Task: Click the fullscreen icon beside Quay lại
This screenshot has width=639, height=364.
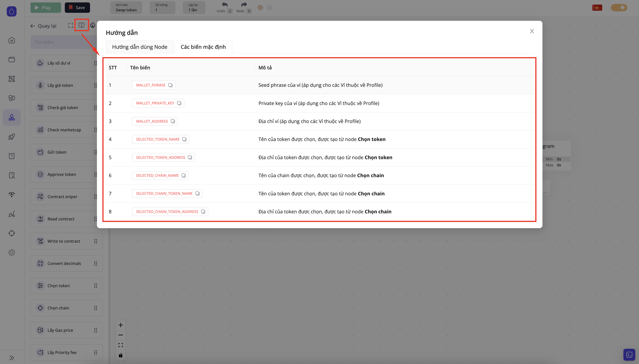Action: click(x=71, y=25)
